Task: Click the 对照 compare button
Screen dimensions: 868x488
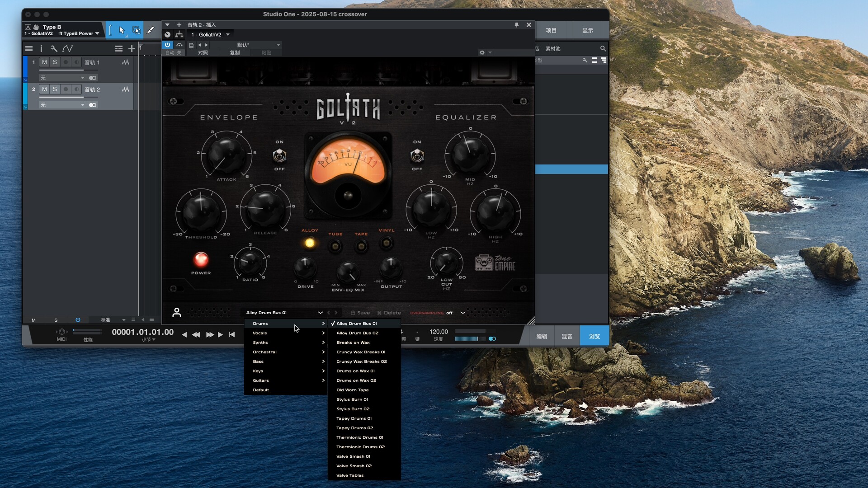Action: pyautogui.click(x=203, y=53)
